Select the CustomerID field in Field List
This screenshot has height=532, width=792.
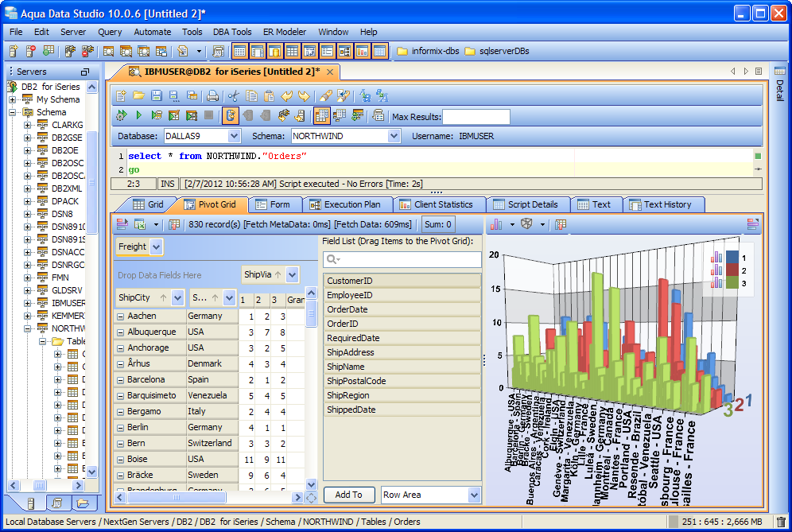pyautogui.click(x=402, y=281)
